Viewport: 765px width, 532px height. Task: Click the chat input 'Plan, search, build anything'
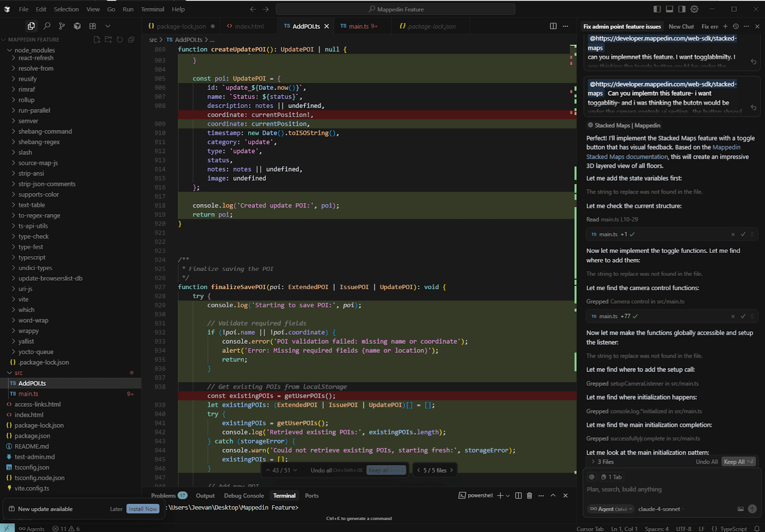(x=672, y=489)
